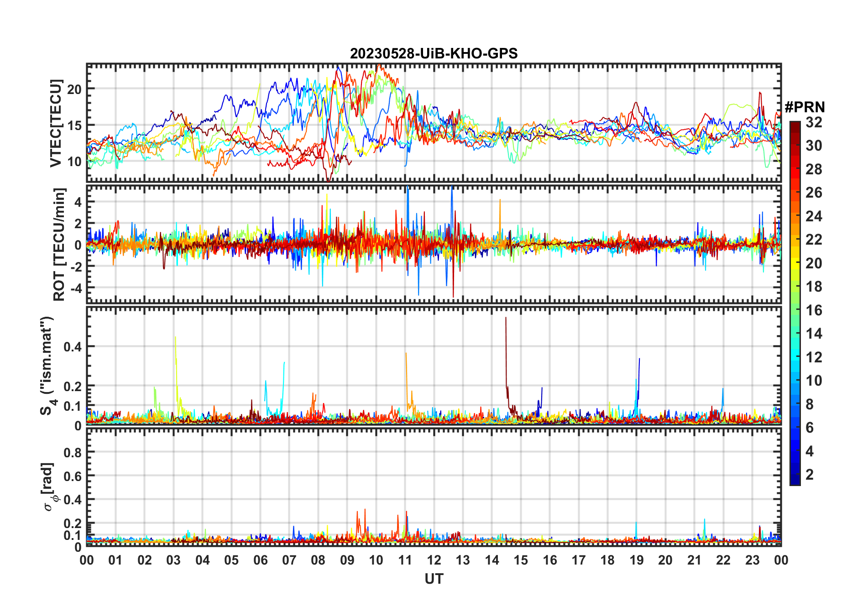Click the PRN colorbar strip
This screenshot has height=607, width=868.
coord(795,303)
